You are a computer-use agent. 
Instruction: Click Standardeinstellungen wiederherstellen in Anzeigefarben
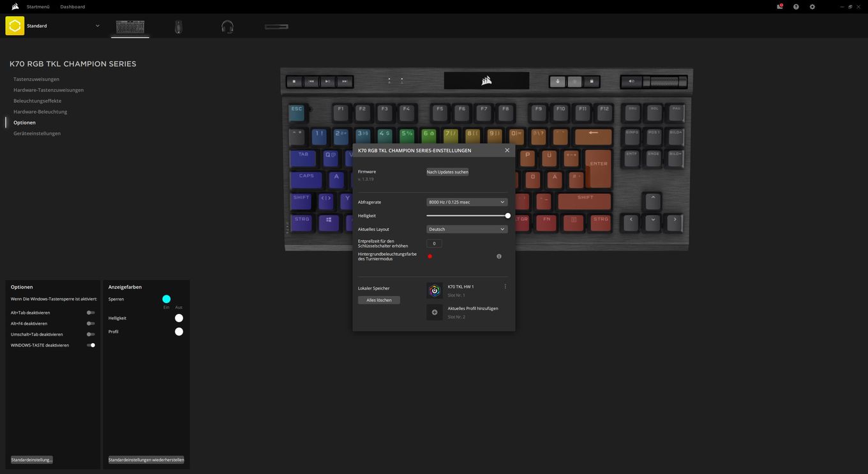coord(146,459)
